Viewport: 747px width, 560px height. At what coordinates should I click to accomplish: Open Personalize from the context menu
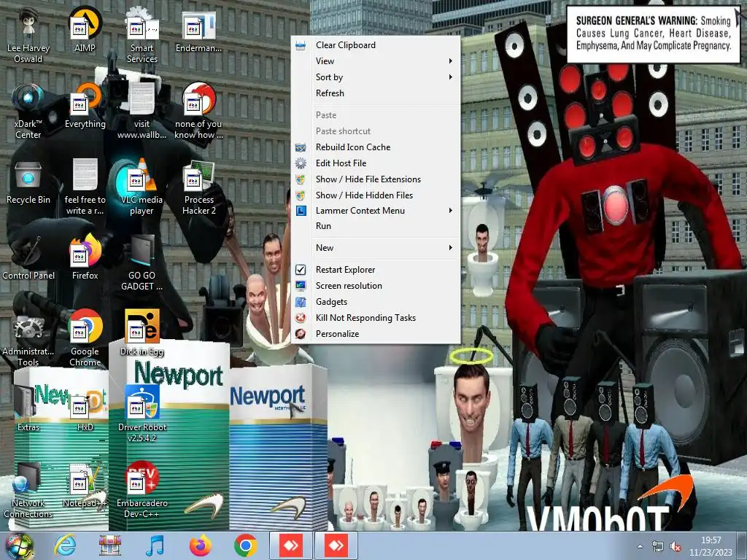click(376, 334)
